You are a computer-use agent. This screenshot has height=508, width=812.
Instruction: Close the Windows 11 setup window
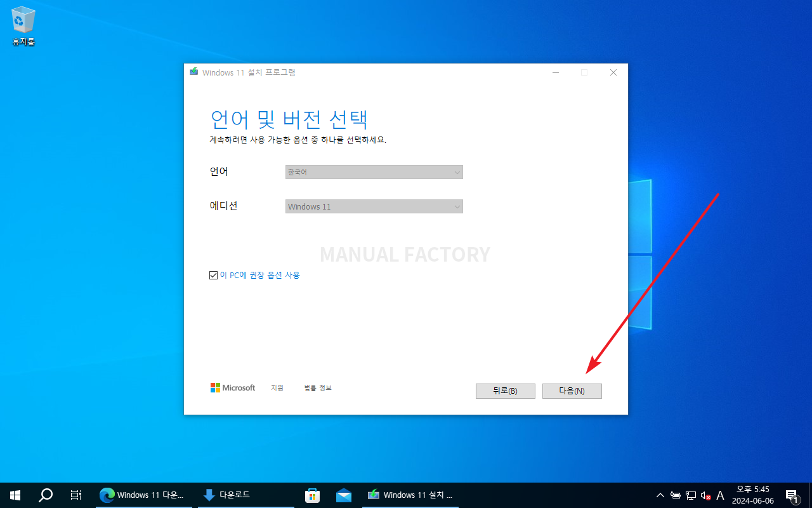point(613,72)
